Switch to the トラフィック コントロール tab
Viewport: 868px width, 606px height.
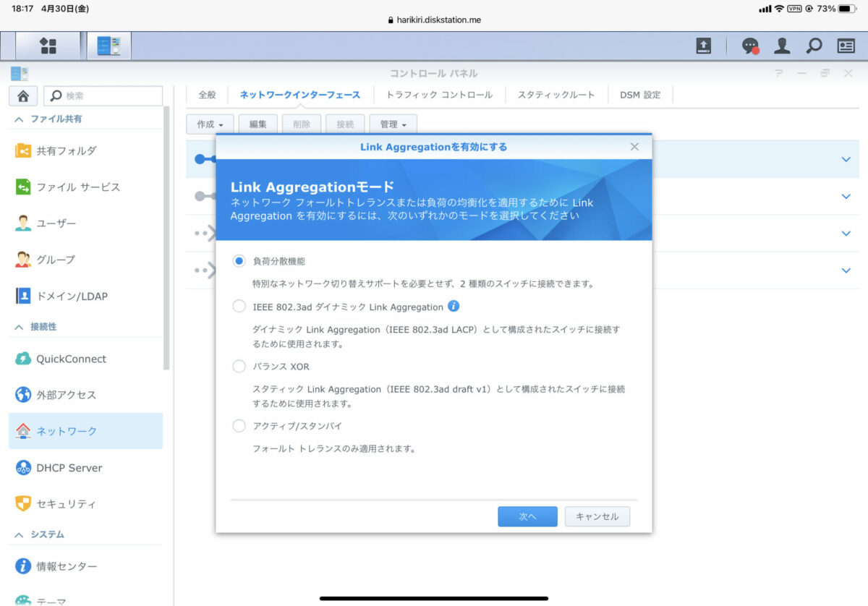click(439, 95)
